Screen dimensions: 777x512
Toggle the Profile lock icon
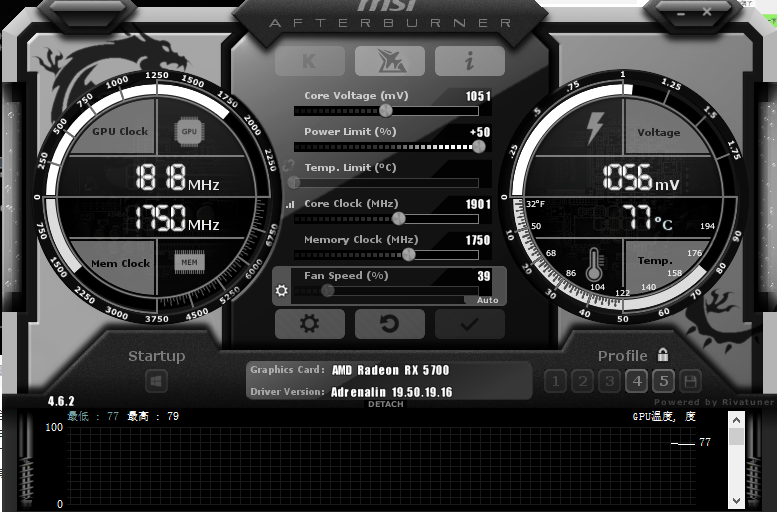tap(663, 355)
